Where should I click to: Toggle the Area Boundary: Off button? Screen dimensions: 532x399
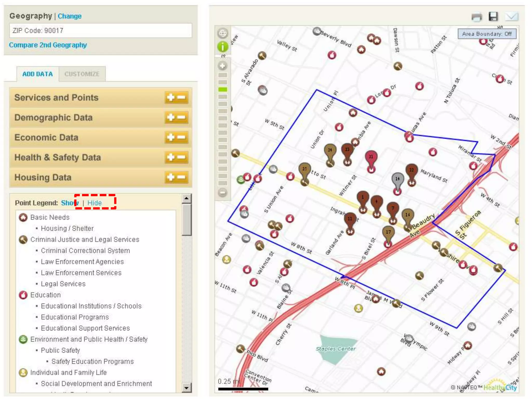[x=487, y=34]
